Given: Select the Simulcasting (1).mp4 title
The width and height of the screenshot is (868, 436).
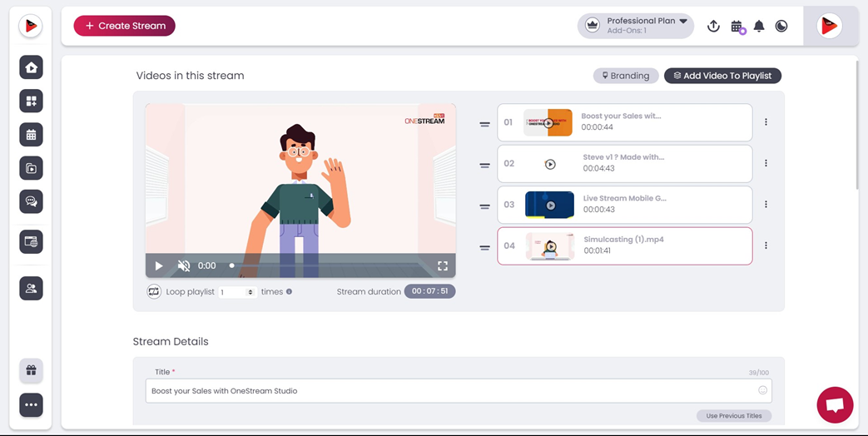Looking at the screenshot, I should 624,240.
